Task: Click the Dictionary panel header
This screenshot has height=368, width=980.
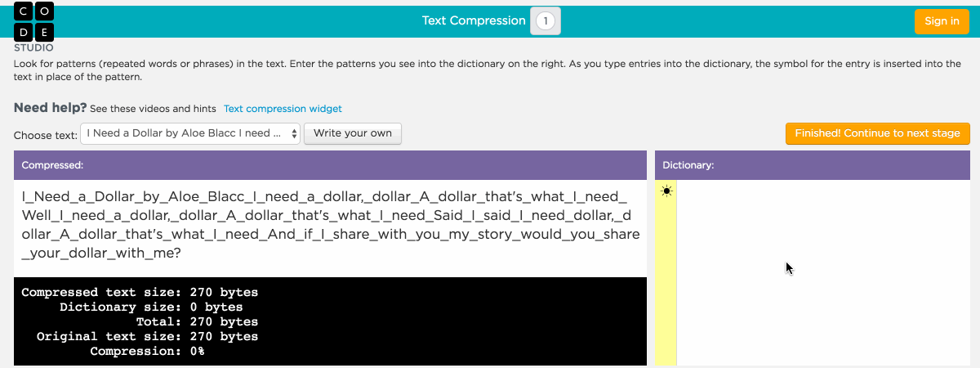Action: click(x=813, y=164)
